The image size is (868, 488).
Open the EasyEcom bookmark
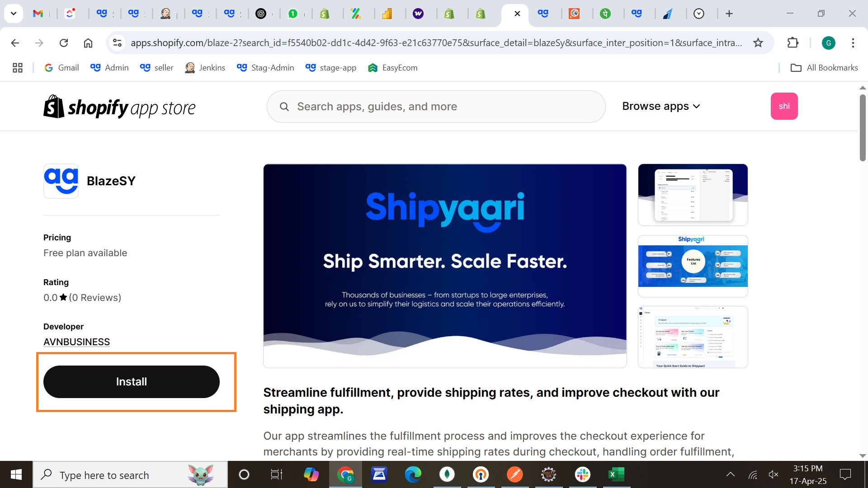point(392,68)
